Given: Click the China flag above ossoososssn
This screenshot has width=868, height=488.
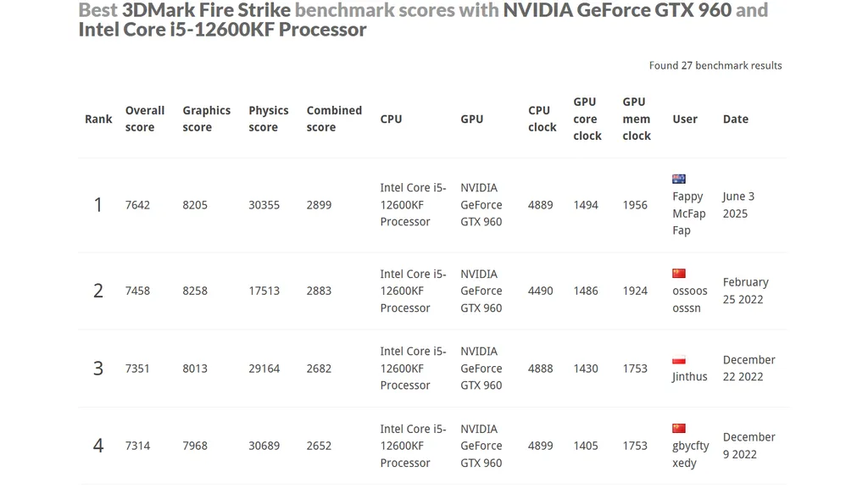Looking at the screenshot, I should (679, 274).
